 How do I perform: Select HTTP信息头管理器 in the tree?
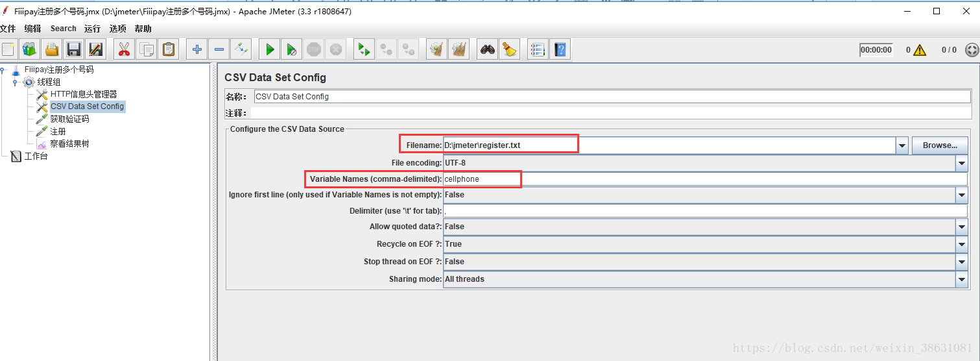pyautogui.click(x=84, y=94)
